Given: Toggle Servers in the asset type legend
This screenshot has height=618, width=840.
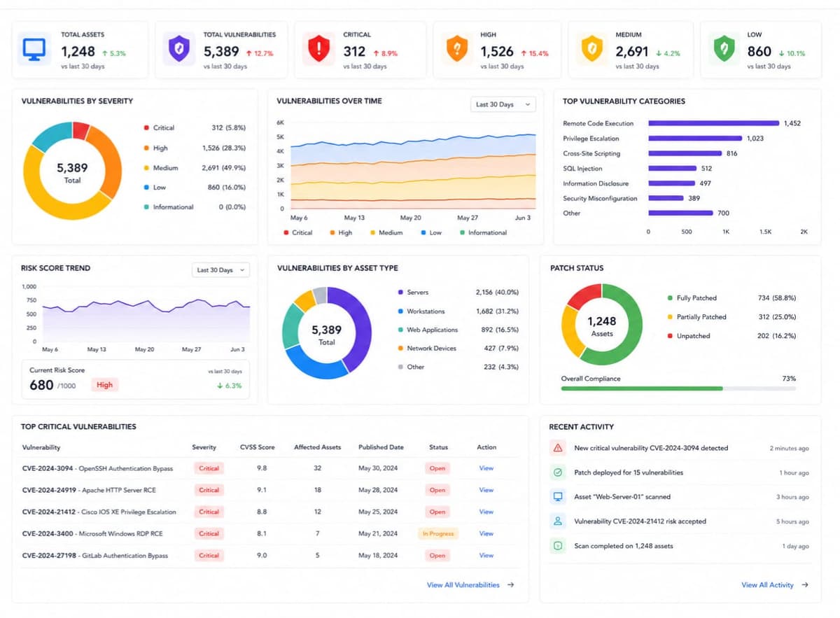Looking at the screenshot, I should click(x=413, y=292).
